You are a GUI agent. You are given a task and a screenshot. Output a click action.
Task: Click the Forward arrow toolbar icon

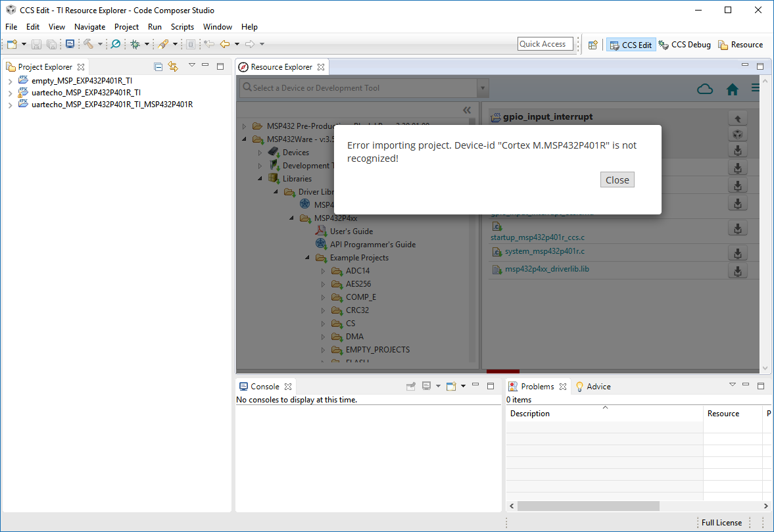pos(251,45)
